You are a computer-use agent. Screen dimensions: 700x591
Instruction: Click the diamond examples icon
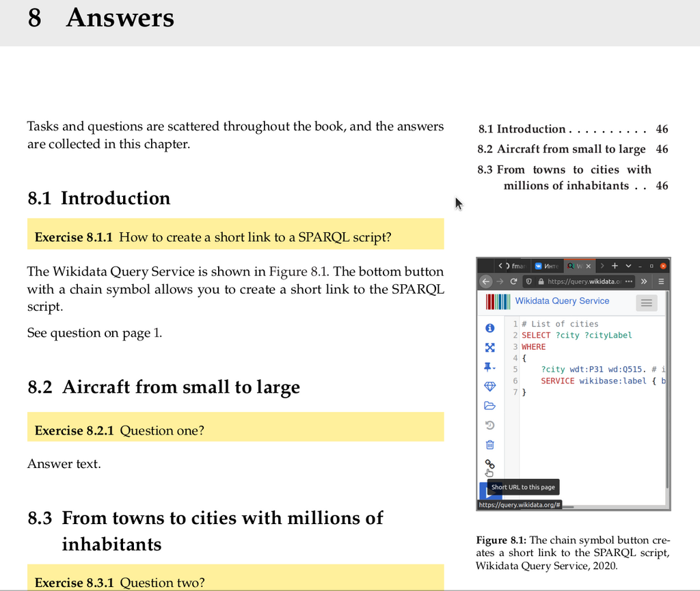[x=489, y=386]
